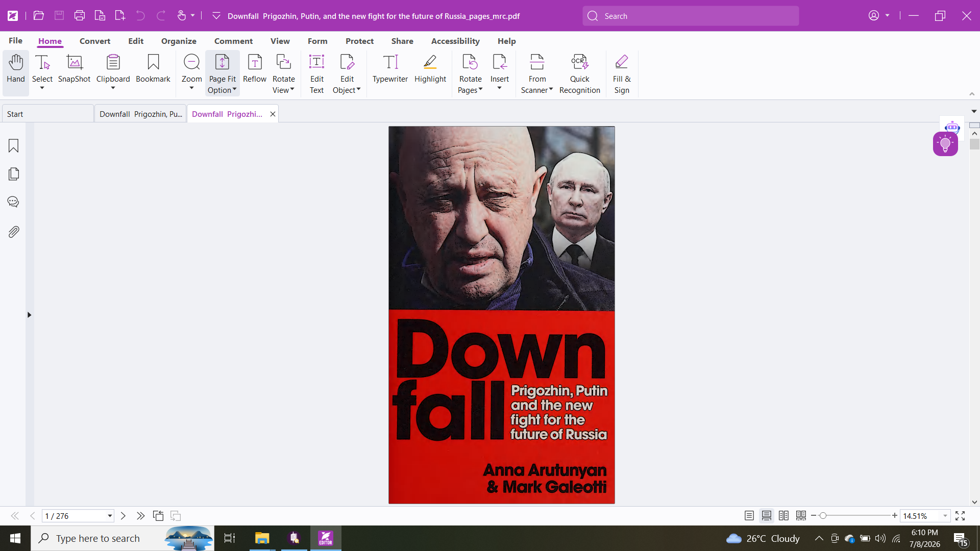The height and width of the screenshot is (551, 980).
Task: Expand the Zoom dropdown arrow
Action: (192, 88)
